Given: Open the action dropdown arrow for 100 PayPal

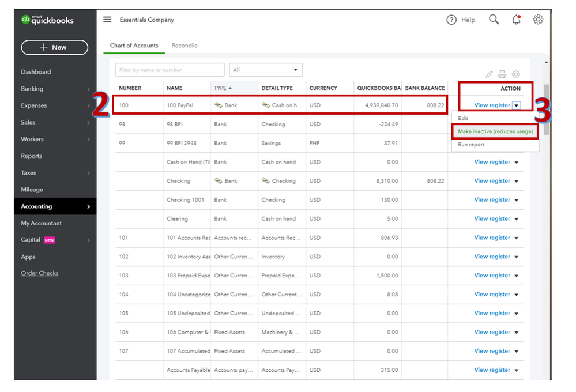Looking at the screenshot, I should click(517, 105).
